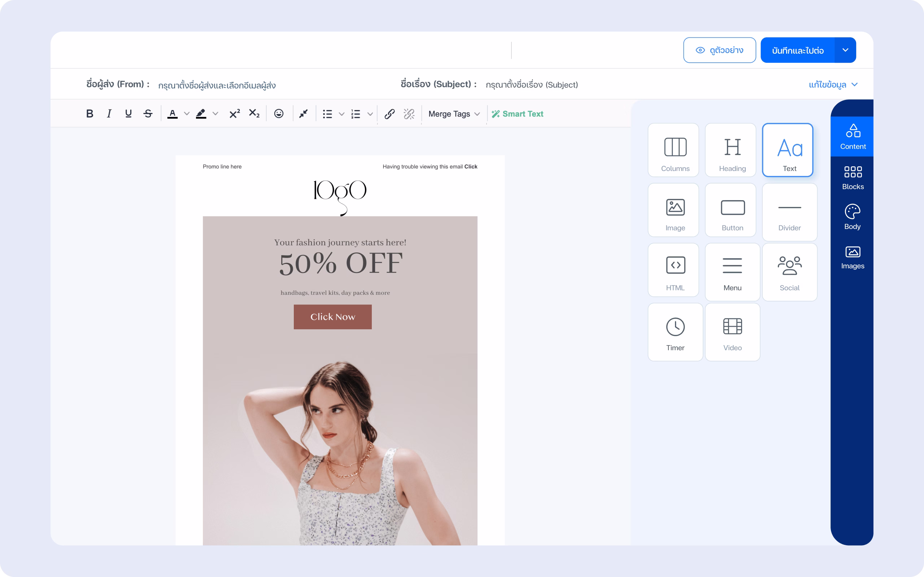Toggle underline formatting
The image size is (924, 577).
click(x=128, y=114)
